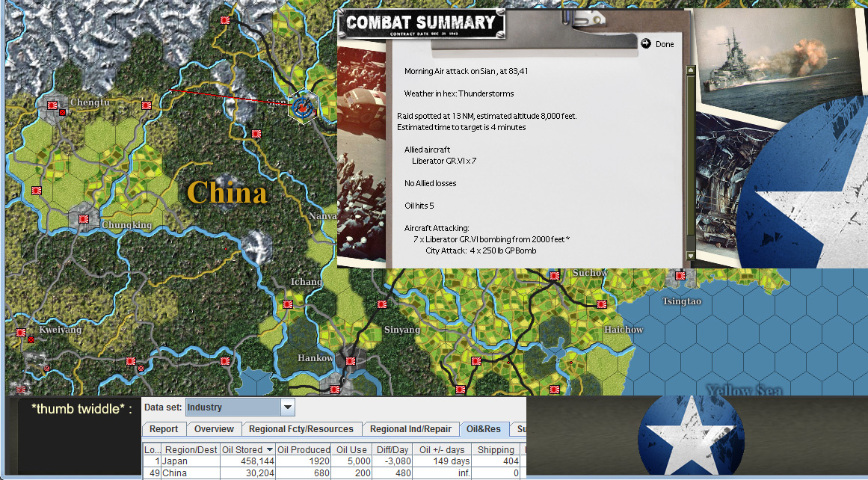Sort by the Oil Produced column header

pyautogui.click(x=304, y=449)
